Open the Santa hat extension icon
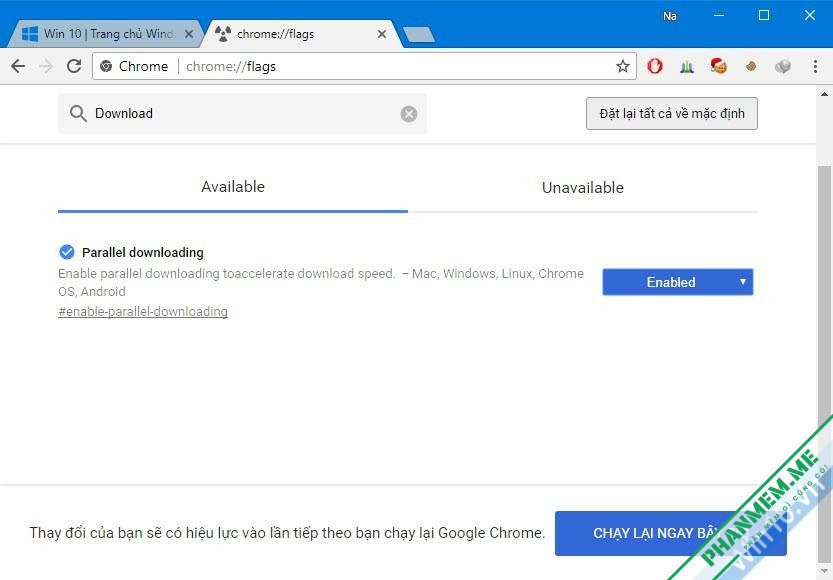Screen dimensions: 833x580 coord(719,66)
